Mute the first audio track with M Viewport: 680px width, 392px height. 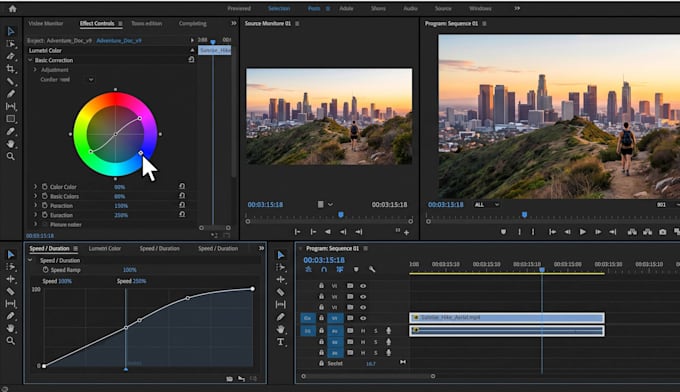click(363, 331)
